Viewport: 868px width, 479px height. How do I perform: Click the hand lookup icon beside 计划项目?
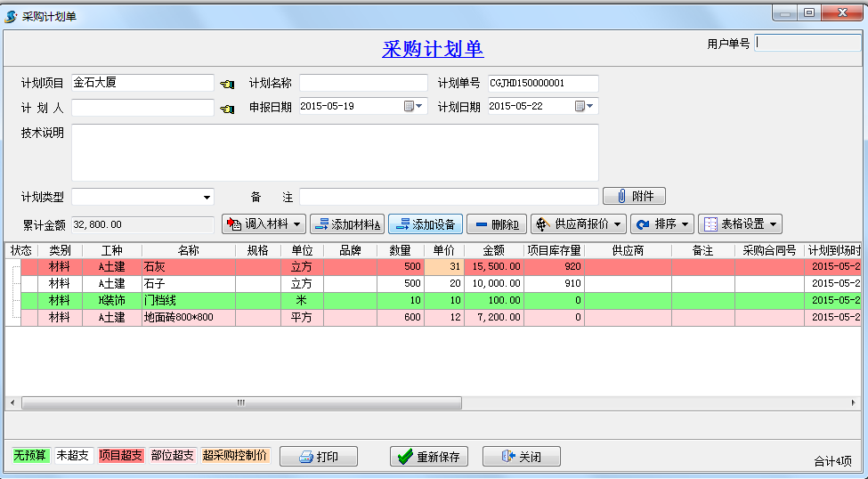227,84
